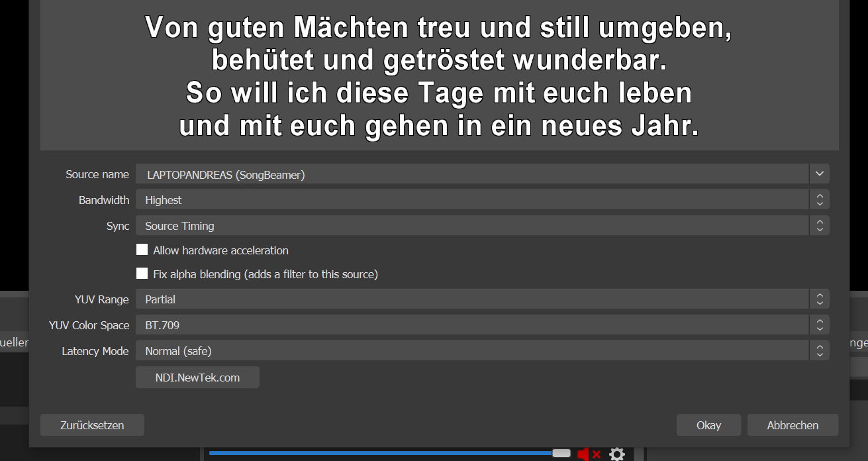Confirm the dialog with Okay
This screenshot has height=461, width=868.
(708, 425)
